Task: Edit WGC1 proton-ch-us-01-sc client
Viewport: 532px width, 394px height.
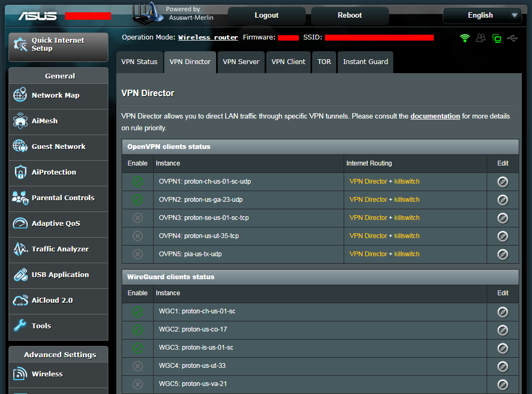Action: coord(503,312)
